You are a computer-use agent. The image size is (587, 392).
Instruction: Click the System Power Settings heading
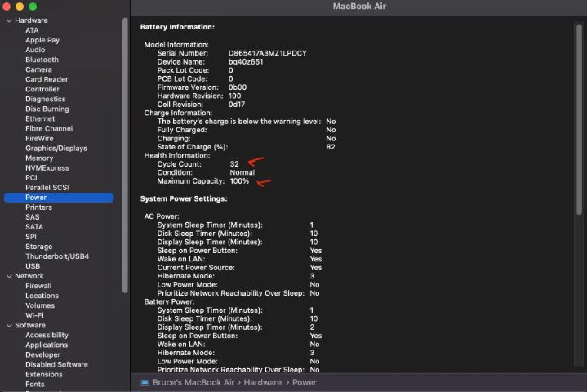(184, 198)
